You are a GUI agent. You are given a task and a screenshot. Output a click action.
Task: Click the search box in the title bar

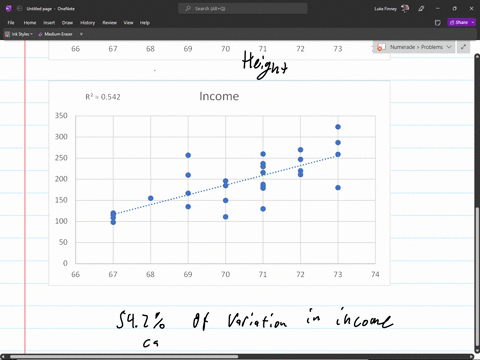click(243, 9)
